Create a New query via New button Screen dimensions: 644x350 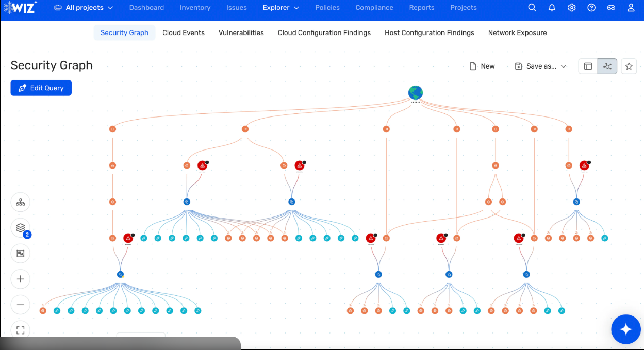click(482, 66)
